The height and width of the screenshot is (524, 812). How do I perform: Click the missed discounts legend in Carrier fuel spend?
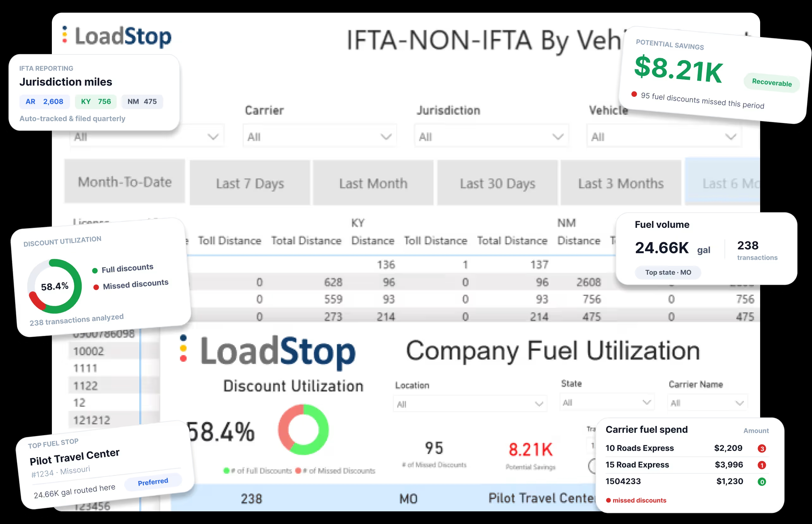636,500
